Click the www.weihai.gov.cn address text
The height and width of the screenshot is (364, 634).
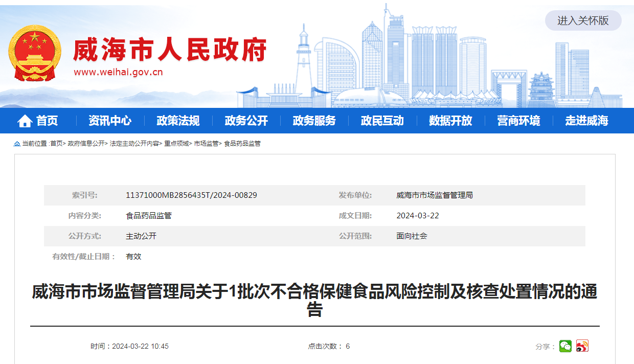pos(118,72)
